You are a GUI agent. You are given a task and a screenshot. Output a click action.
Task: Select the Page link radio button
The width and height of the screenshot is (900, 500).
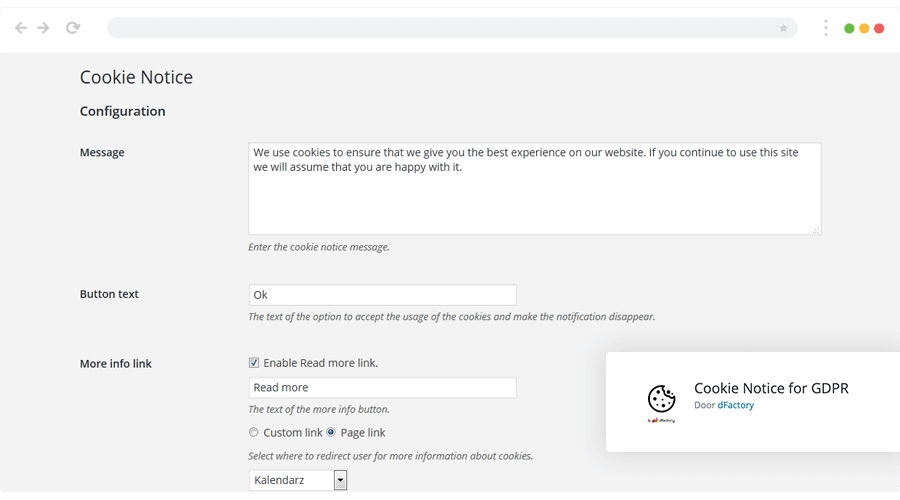click(x=331, y=432)
